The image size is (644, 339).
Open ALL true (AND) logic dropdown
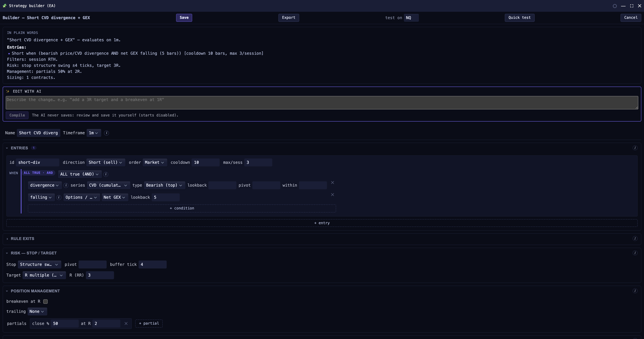pos(80,174)
